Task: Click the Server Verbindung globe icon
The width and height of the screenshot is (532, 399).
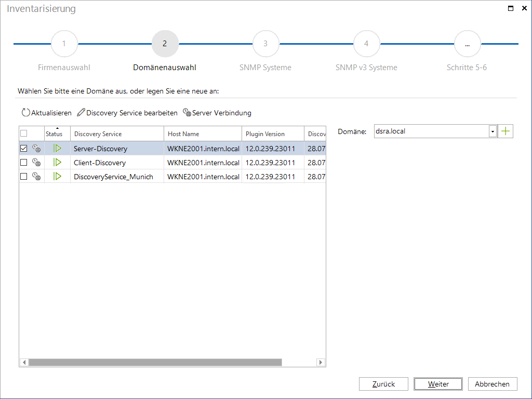Action: [187, 112]
